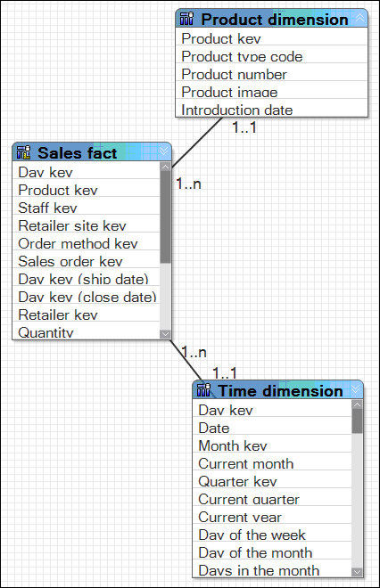This screenshot has height=588, width=380.
Task: Select Product key in Sales fact
Action: coord(87,190)
